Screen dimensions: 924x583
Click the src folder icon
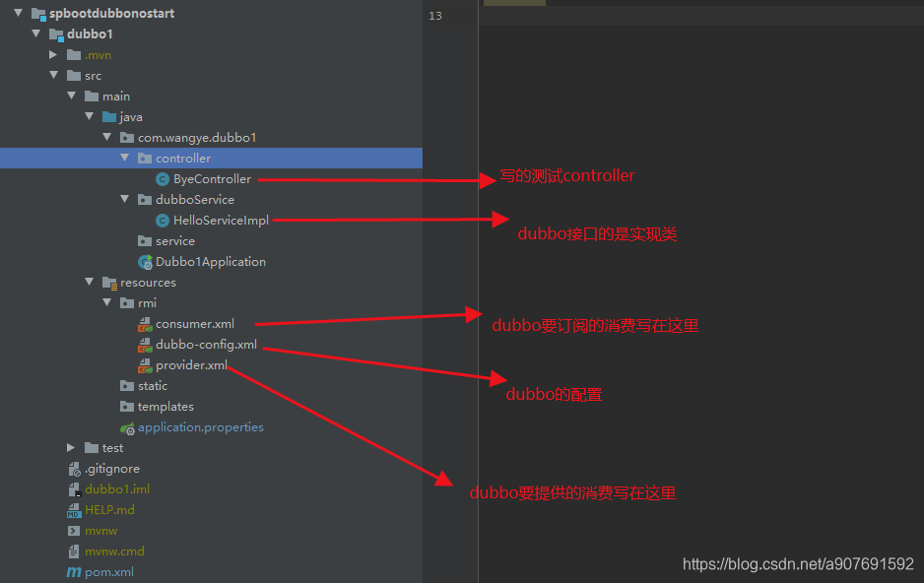pos(74,76)
